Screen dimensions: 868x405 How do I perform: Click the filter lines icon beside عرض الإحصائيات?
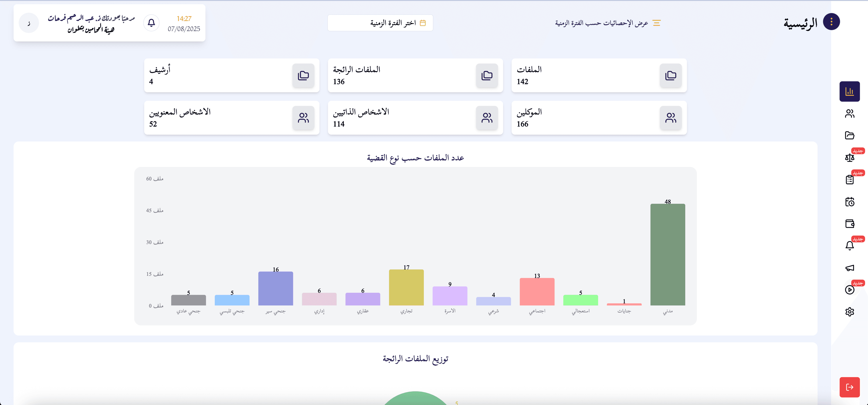[656, 23]
